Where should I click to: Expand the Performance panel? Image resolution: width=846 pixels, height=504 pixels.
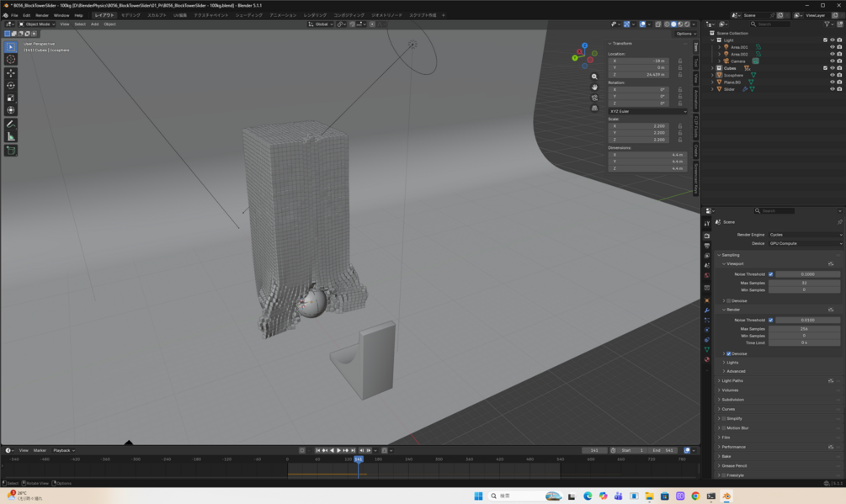tap(733, 447)
